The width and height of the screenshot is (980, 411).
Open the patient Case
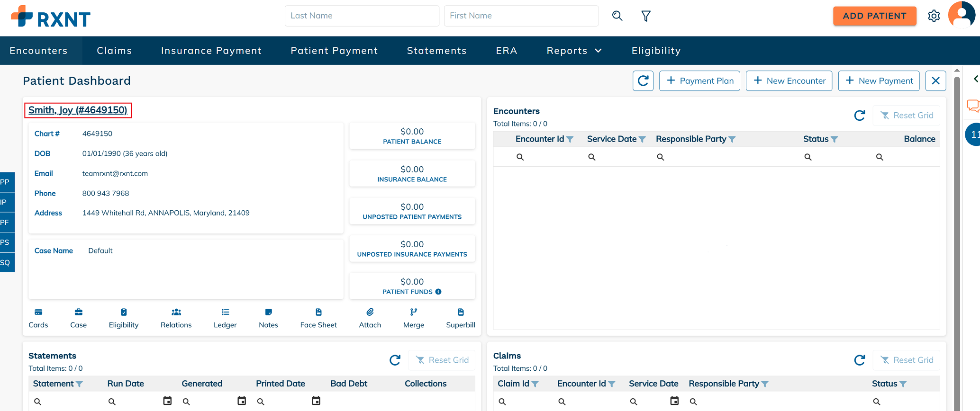(x=79, y=318)
